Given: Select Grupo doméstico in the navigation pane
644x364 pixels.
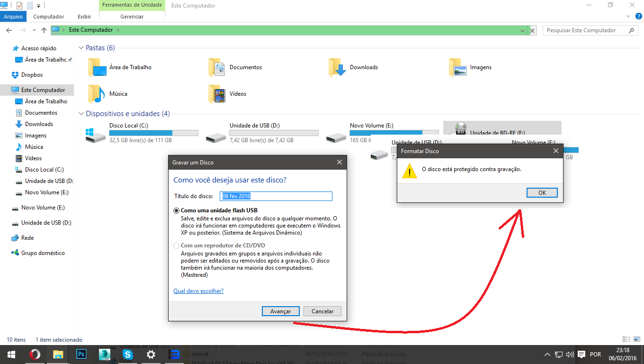Looking at the screenshot, I should (x=43, y=253).
